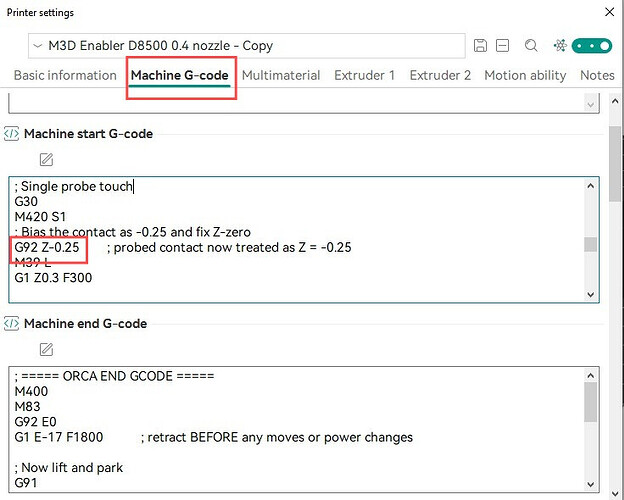
Task: Select the Machine G-code tab
Action: (x=179, y=75)
